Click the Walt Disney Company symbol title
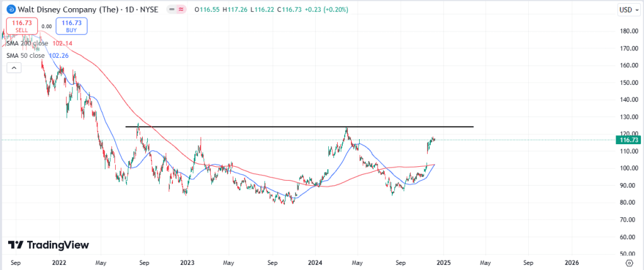 point(63,10)
